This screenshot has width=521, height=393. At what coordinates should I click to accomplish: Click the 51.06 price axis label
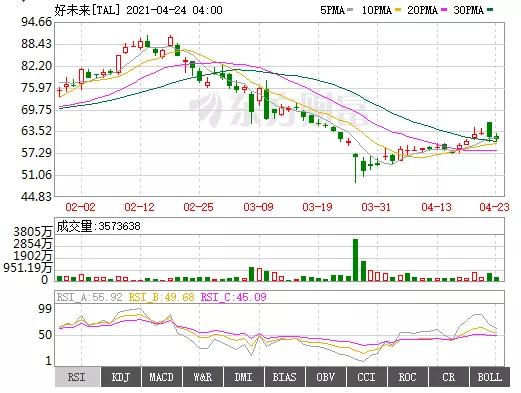click(x=37, y=175)
